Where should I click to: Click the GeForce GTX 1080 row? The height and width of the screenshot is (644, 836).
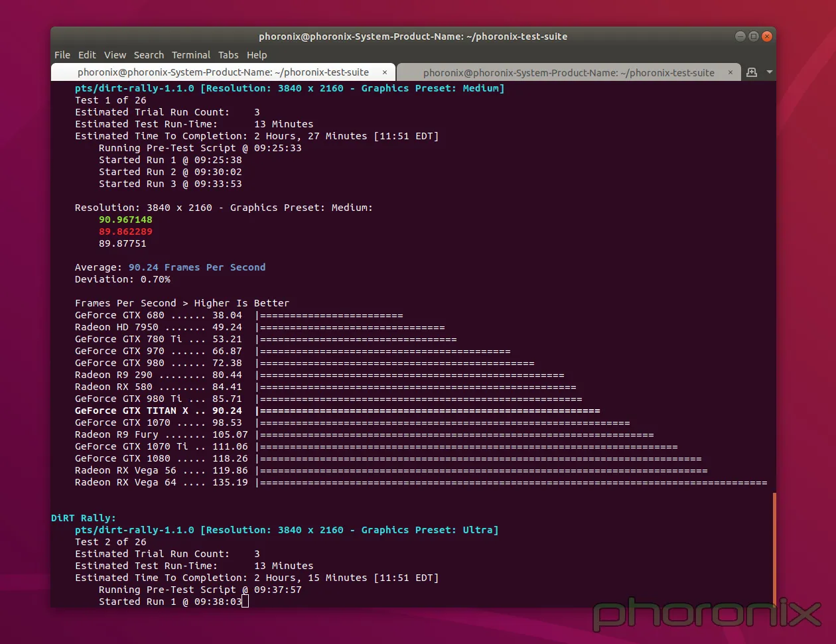tap(388, 458)
